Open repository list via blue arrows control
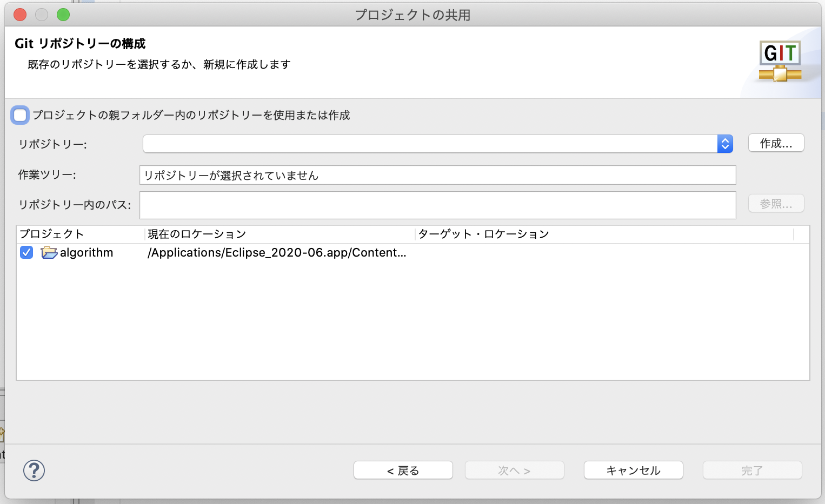825x504 pixels. pos(724,144)
